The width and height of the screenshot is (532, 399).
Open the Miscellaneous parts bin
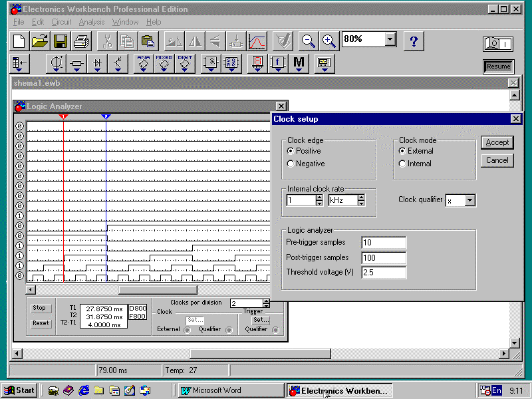click(x=299, y=63)
